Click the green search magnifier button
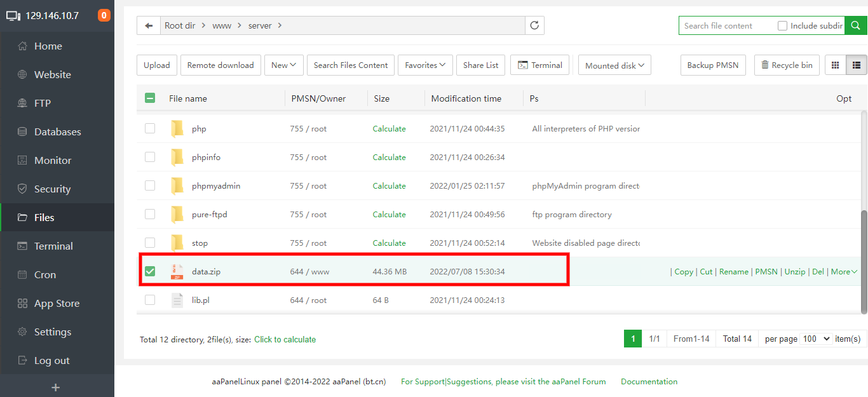This screenshot has height=397, width=868. (856, 25)
